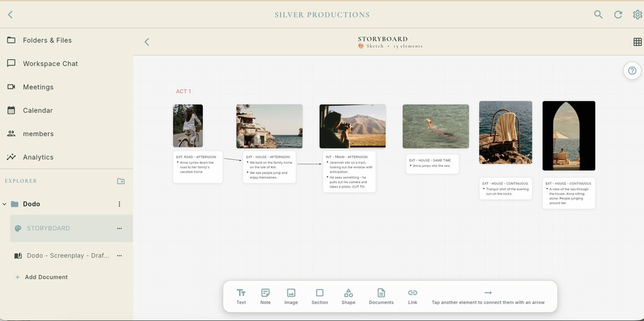Click the new folder icon beside Explorer
The image size is (644, 321).
pyautogui.click(x=121, y=181)
